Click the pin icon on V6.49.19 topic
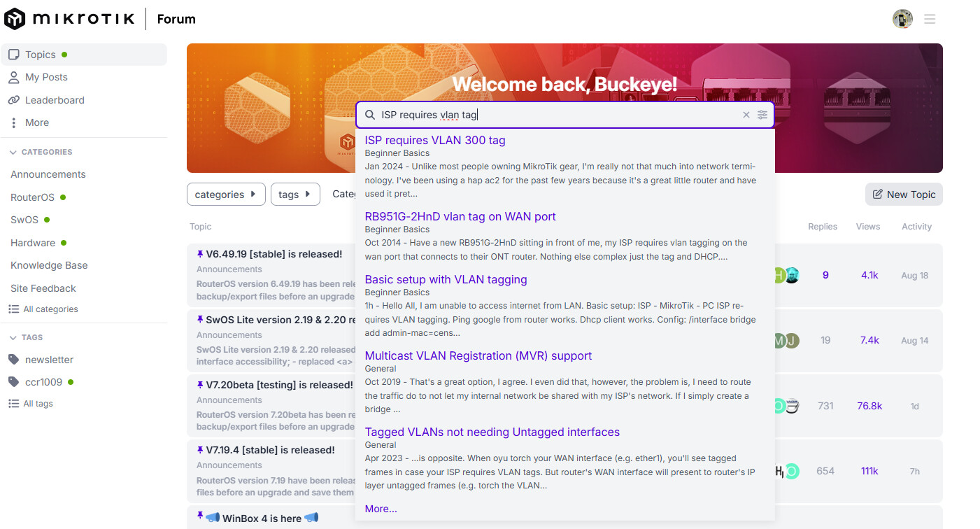The image size is (980, 529). point(200,254)
